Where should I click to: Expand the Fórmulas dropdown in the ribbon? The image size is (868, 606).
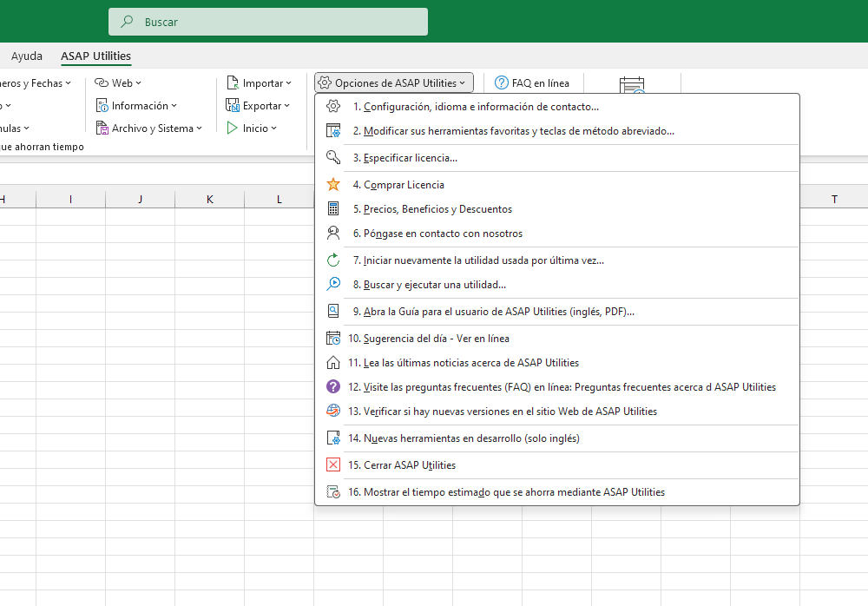pos(14,128)
